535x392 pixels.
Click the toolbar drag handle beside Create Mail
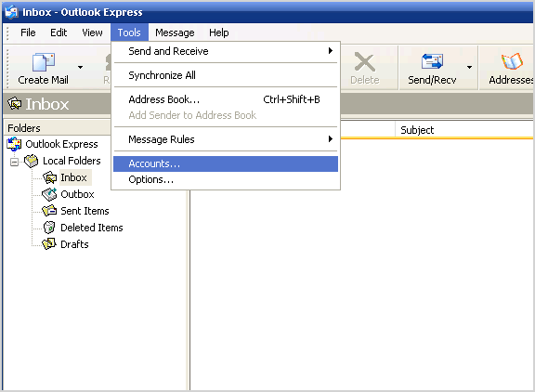click(x=7, y=68)
